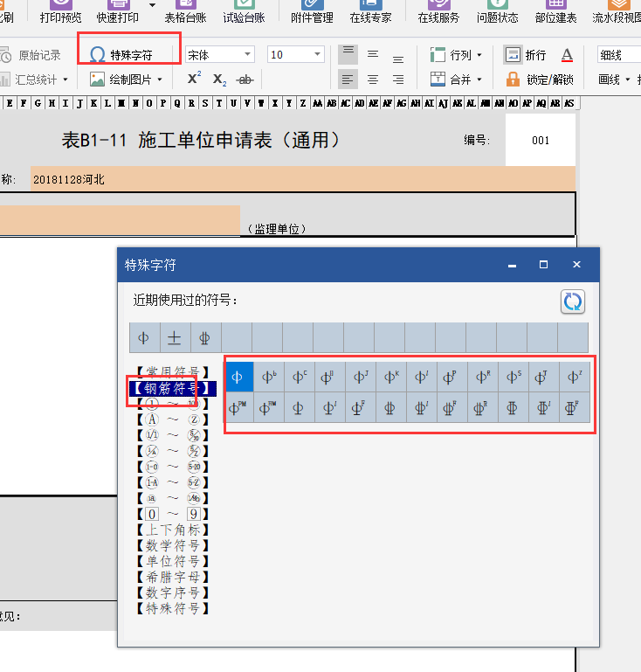Select 【希腊字母】 category

point(173,578)
